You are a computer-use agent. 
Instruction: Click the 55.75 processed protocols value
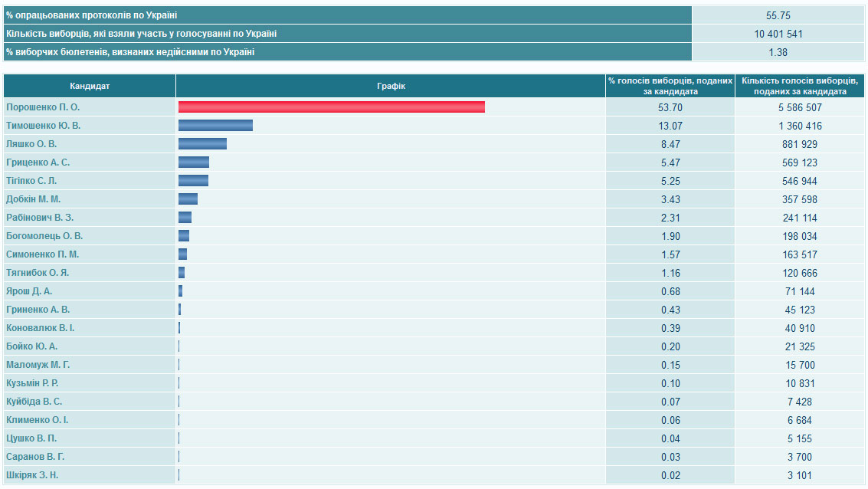click(x=778, y=15)
